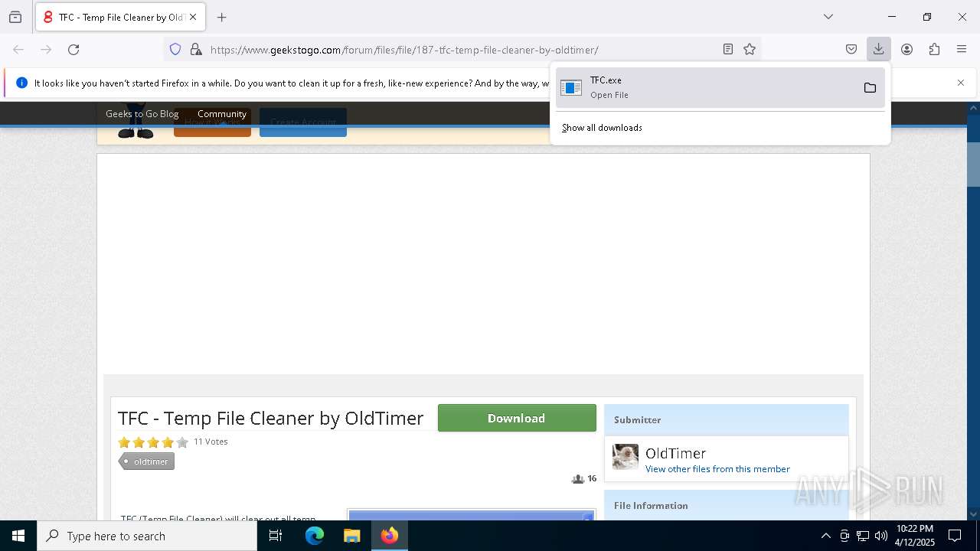This screenshot has height=551, width=980.
Task: Click the File Information section header
Action: point(727,505)
